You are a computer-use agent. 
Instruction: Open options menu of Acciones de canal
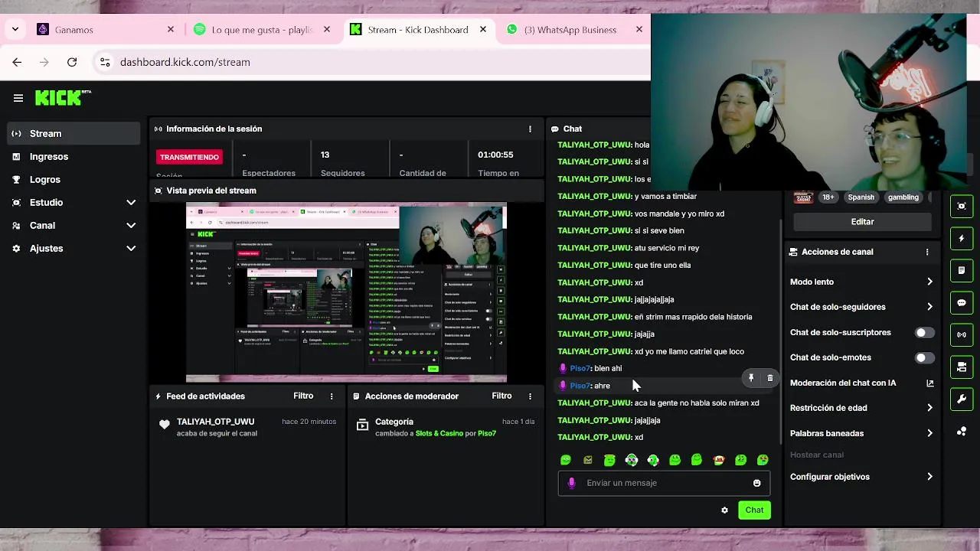(927, 252)
